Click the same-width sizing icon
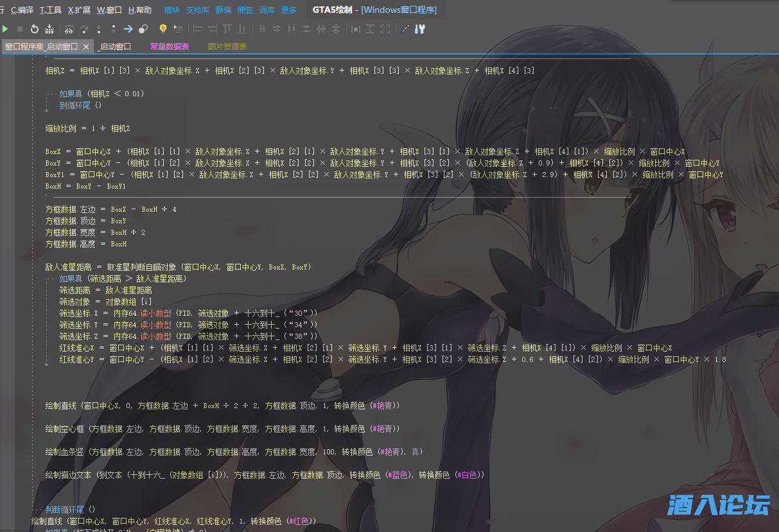Viewport: 779px width, 532px height. point(320,29)
